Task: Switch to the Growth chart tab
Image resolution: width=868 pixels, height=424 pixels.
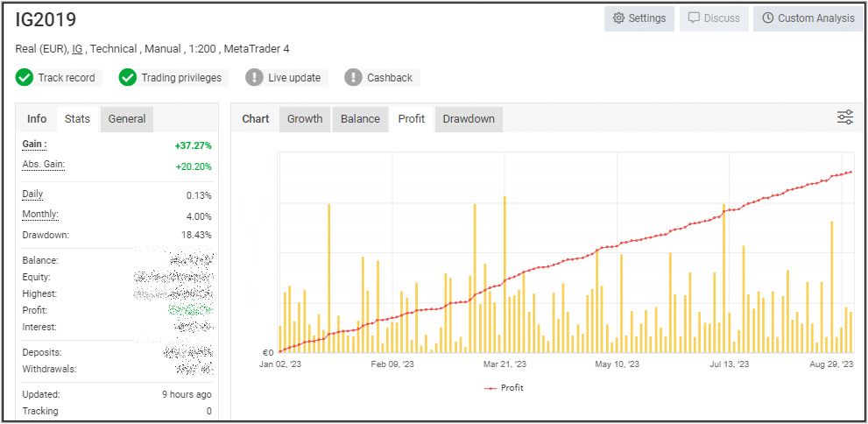Action: (305, 119)
